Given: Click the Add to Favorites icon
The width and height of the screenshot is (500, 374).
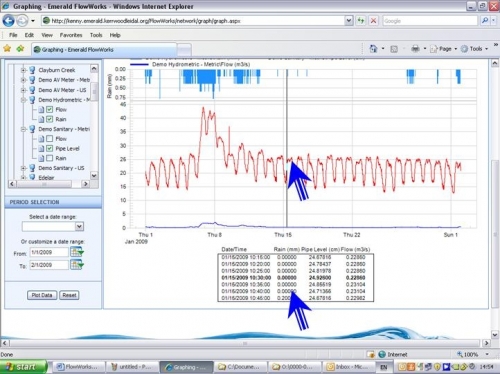Looking at the screenshot, I should tap(20, 49).
